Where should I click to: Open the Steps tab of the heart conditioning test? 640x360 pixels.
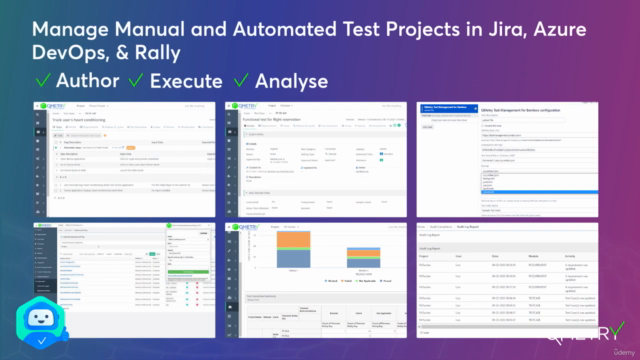pos(58,127)
